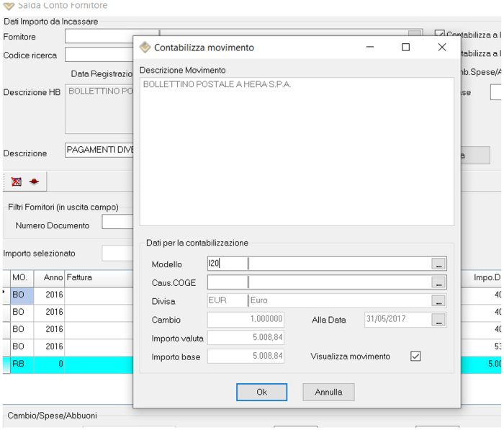Click the 0 Anno cell in RB row

49,364
